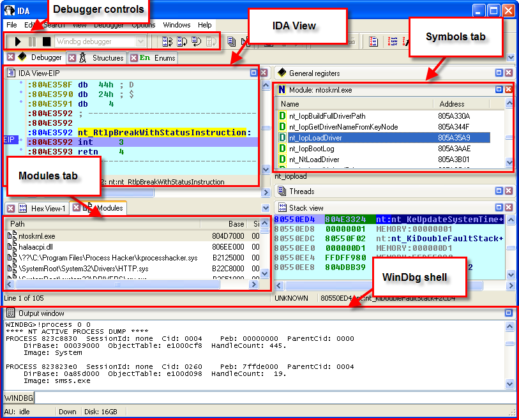The height and width of the screenshot is (420, 519).
Task: Select nt_IopLoadDriver in the symbols list
Action: [315, 137]
